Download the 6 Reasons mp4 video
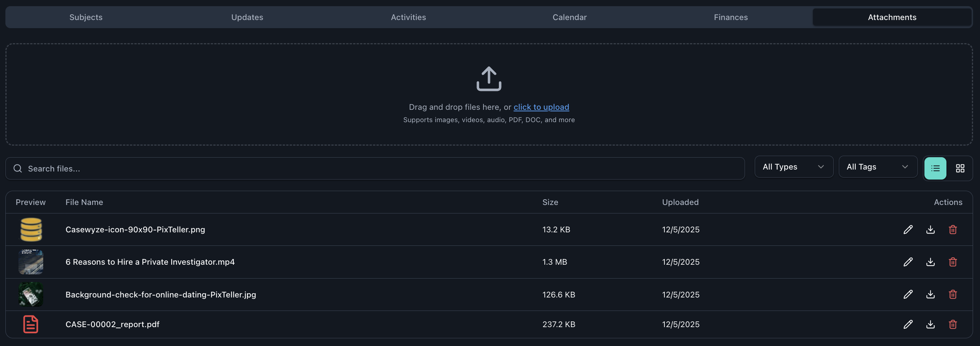This screenshot has width=980, height=346. point(930,262)
